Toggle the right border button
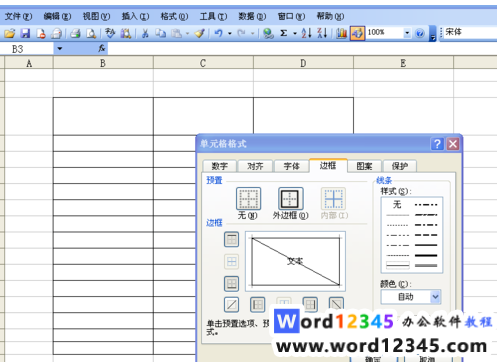 [310, 304]
